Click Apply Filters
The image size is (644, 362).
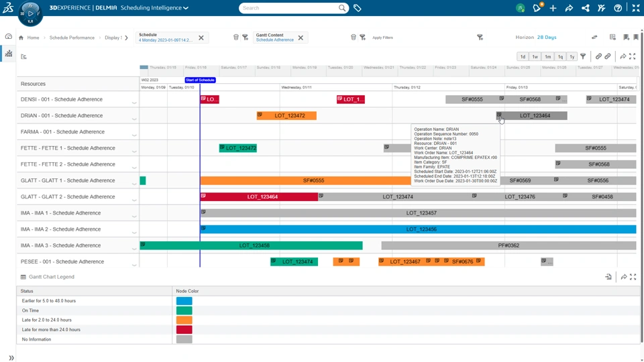point(383,38)
